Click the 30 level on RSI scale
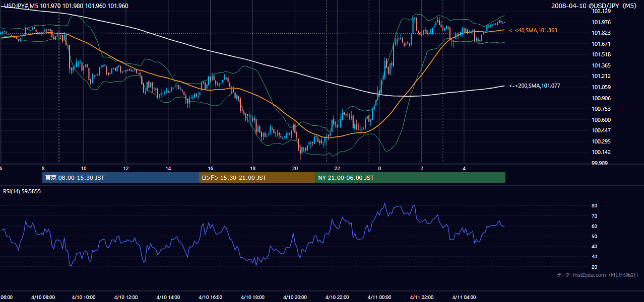 (x=594, y=256)
